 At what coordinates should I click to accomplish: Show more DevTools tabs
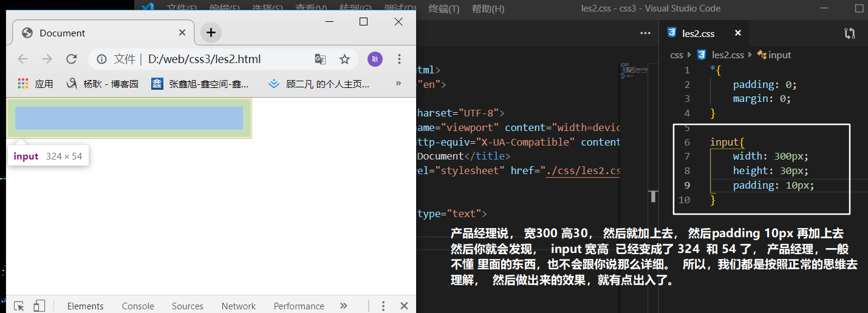point(343,306)
